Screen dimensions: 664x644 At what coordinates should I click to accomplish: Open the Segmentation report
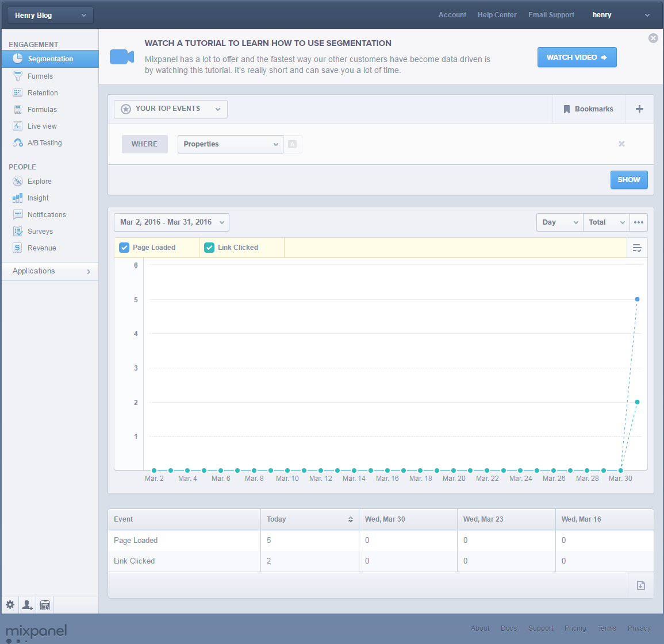click(50, 59)
